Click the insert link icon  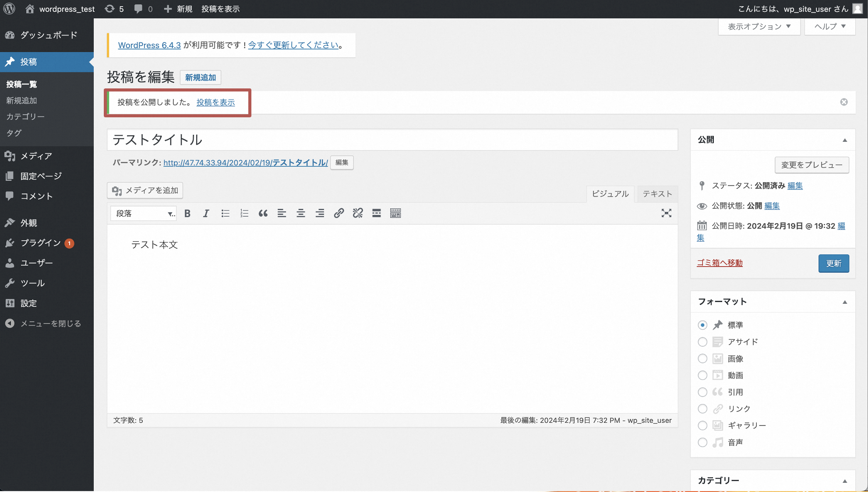pyautogui.click(x=339, y=213)
